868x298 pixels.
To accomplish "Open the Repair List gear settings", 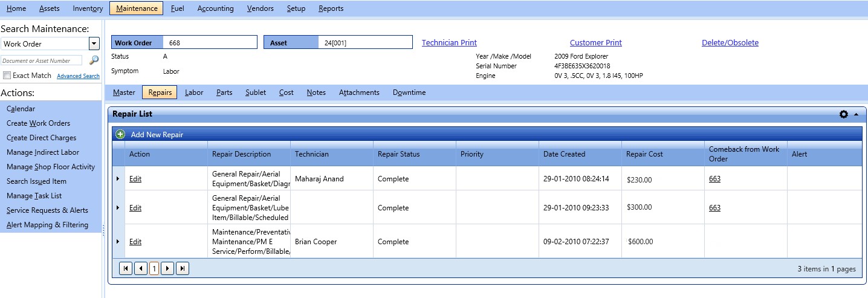I will point(844,114).
